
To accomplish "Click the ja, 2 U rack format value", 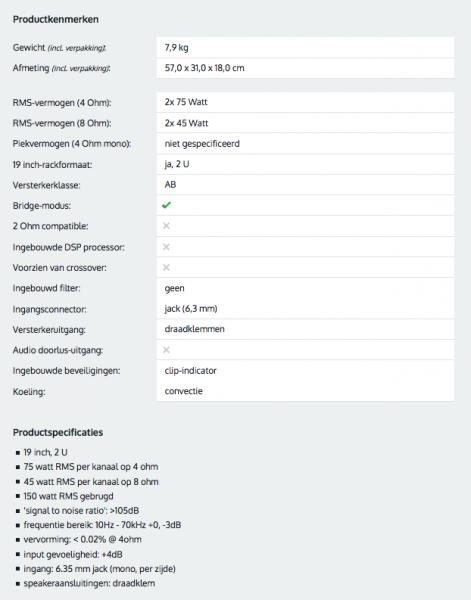I will point(177,164).
